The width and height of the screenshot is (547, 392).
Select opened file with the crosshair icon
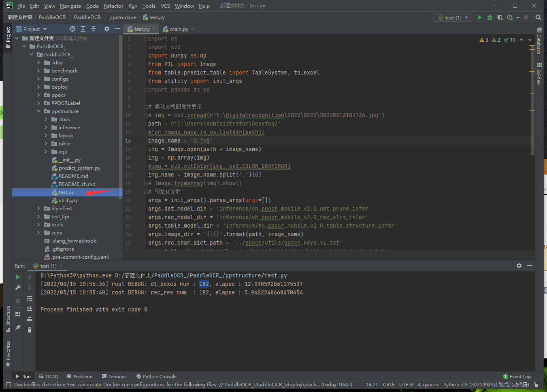72,29
